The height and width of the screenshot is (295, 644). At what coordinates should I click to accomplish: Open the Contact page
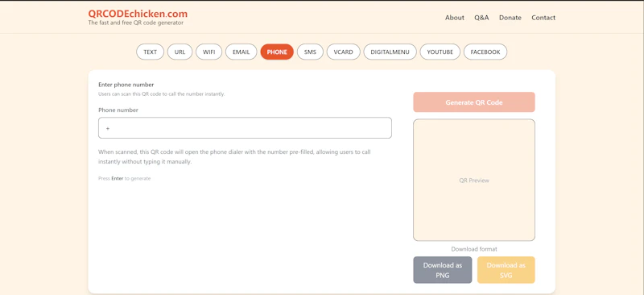click(x=543, y=18)
